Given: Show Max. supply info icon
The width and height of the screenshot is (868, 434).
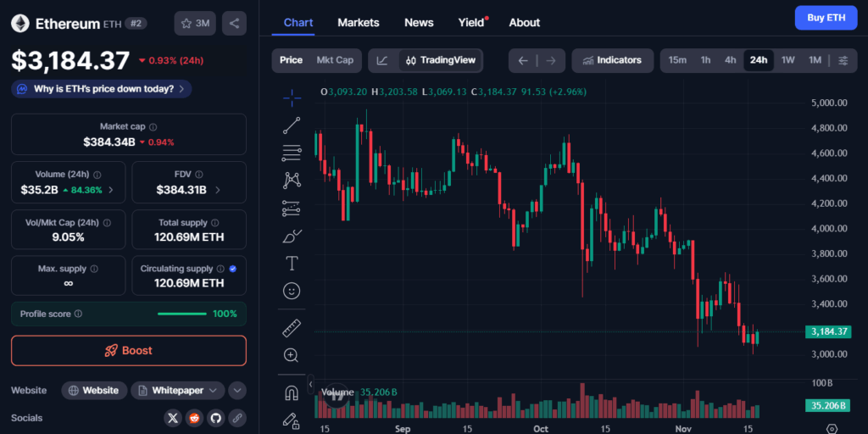Looking at the screenshot, I should [x=93, y=269].
